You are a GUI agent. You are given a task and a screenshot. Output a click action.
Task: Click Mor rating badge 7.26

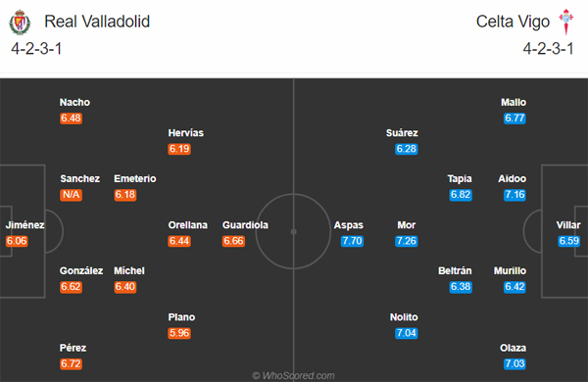[406, 241]
